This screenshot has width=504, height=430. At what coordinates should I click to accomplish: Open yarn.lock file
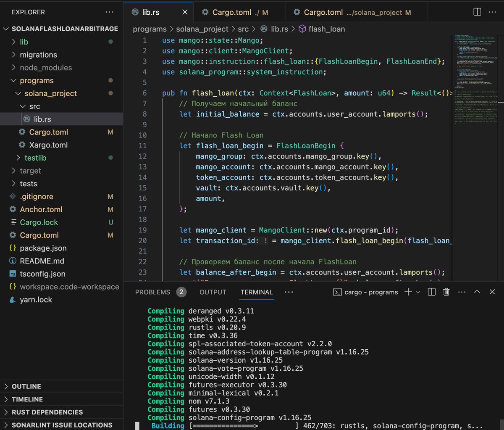[x=62, y=300]
